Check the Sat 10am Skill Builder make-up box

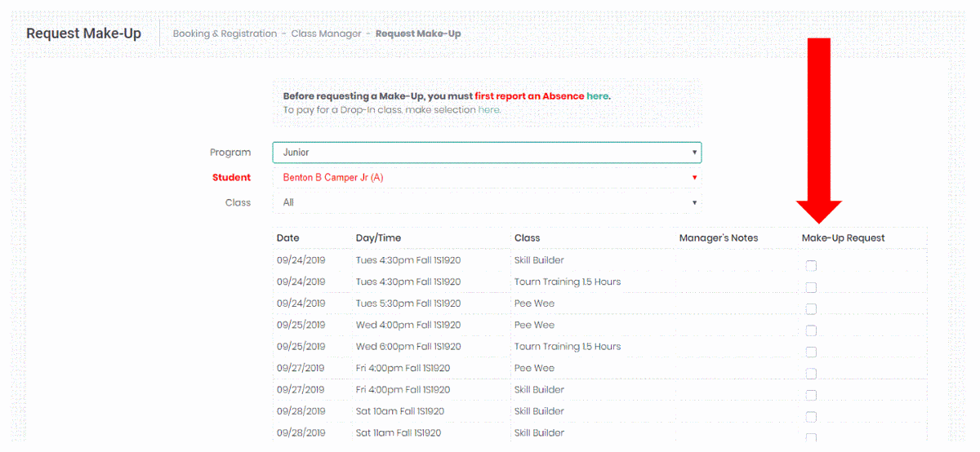coord(811,417)
